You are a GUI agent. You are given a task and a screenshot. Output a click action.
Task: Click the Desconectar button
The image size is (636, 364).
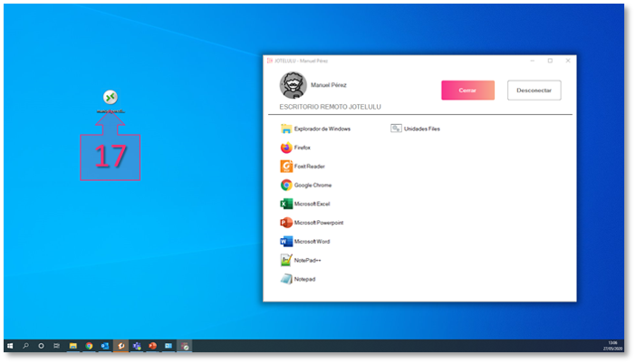tap(534, 90)
